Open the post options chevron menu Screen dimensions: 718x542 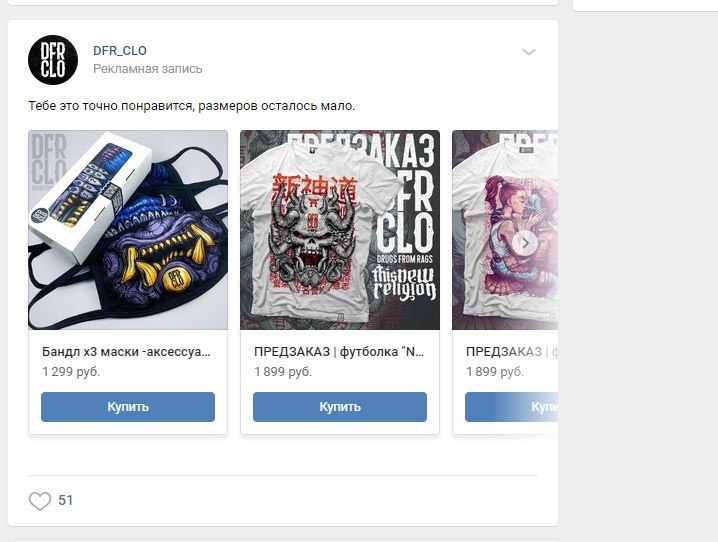pyautogui.click(x=529, y=52)
